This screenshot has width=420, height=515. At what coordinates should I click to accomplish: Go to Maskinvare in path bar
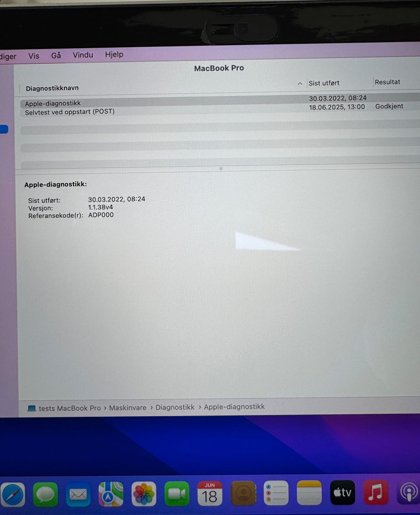coord(128,408)
